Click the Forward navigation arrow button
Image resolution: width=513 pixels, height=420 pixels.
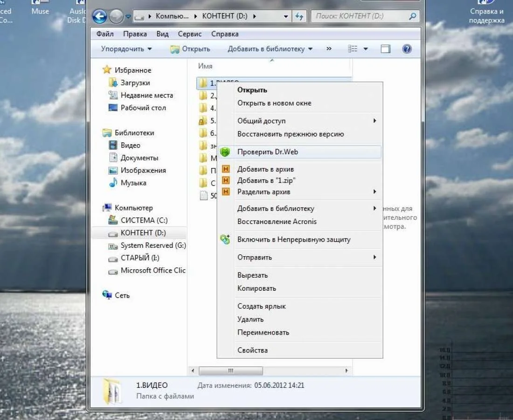[x=116, y=16]
